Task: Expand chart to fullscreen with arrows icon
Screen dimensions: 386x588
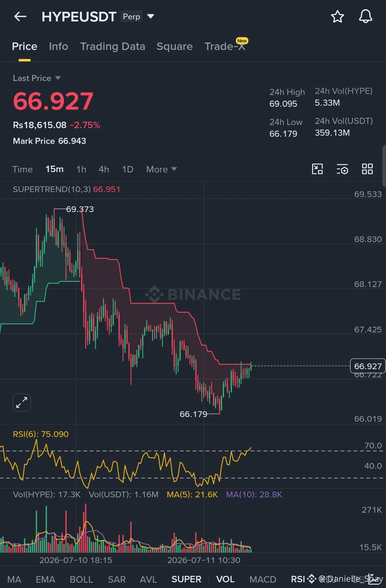Action: (x=22, y=402)
